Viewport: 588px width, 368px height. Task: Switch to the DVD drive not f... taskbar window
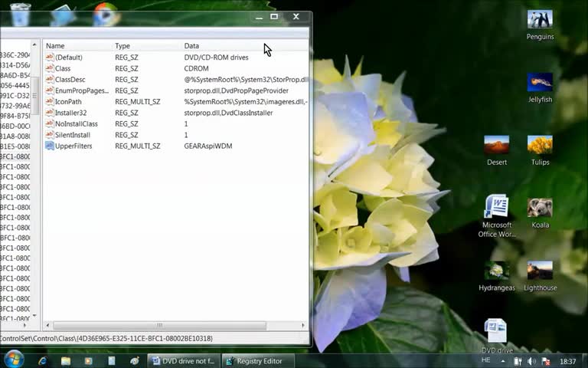pyautogui.click(x=184, y=361)
